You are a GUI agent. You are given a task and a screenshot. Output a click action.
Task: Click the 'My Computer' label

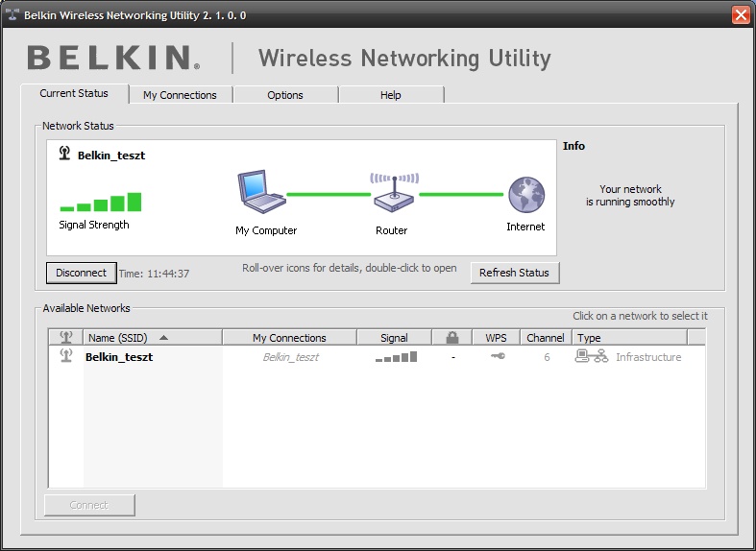pos(266,230)
